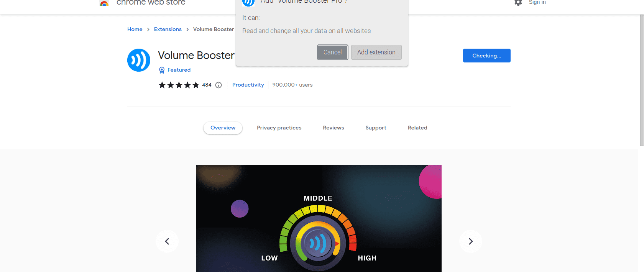Open the Productivity category link

point(248,85)
